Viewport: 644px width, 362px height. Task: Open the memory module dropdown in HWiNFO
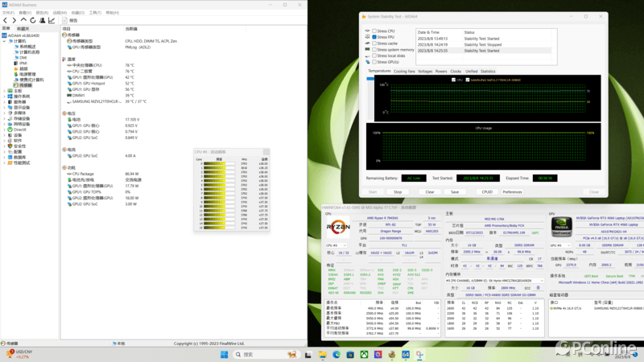point(494,281)
